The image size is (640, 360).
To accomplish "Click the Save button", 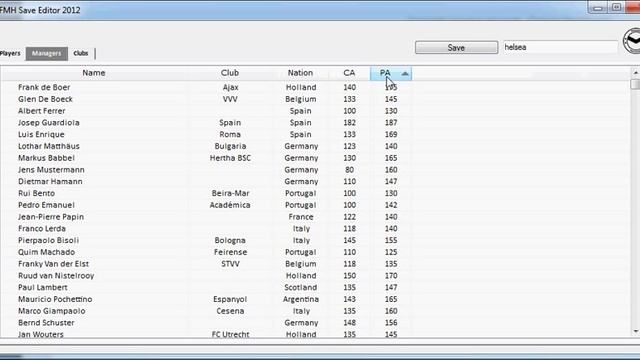I will [x=456, y=47].
